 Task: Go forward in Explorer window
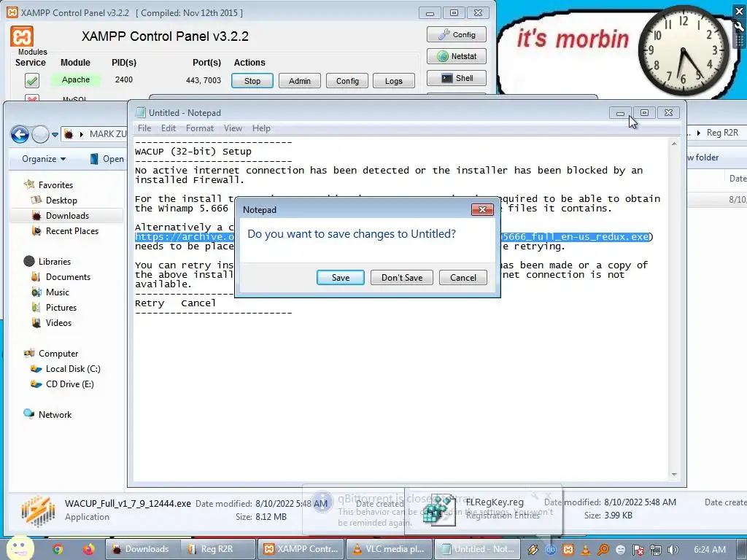coord(41,135)
